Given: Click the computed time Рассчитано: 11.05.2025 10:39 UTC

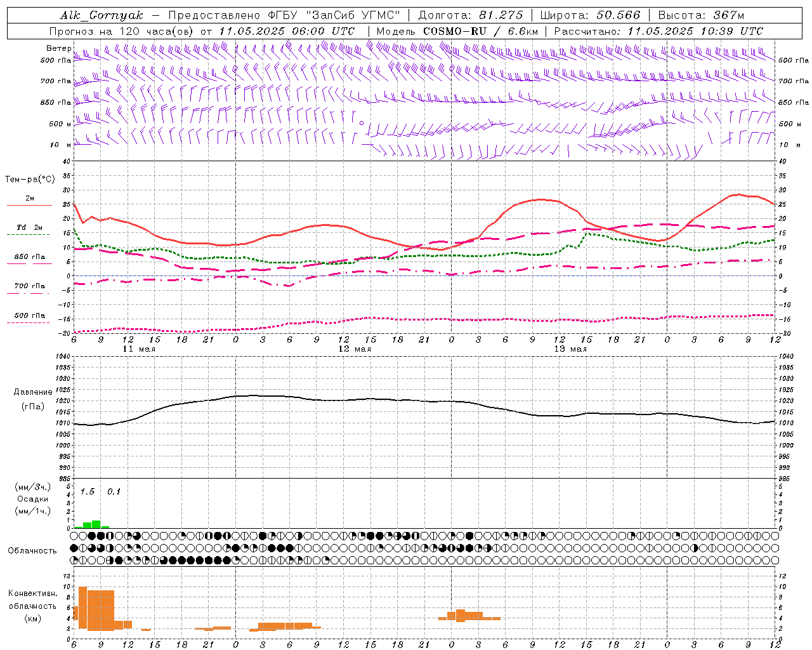Looking at the screenshot, I should 658,31.
